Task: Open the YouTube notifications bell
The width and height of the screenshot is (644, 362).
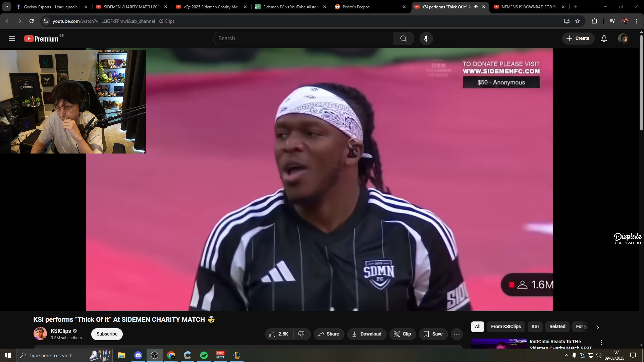Action: click(604, 39)
